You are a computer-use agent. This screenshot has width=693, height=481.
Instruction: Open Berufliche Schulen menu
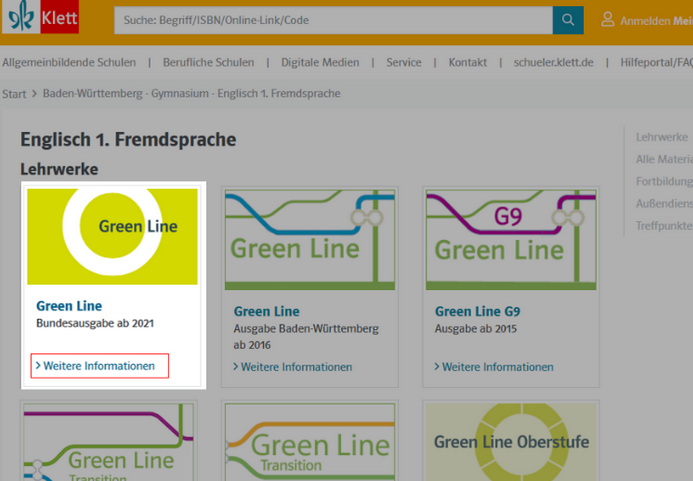click(208, 62)
